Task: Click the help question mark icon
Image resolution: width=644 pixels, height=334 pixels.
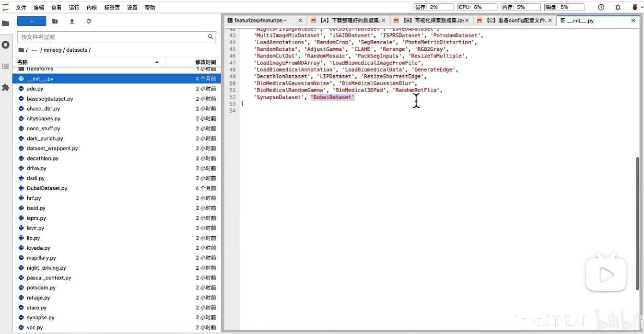Action: (x=601, y=7)
